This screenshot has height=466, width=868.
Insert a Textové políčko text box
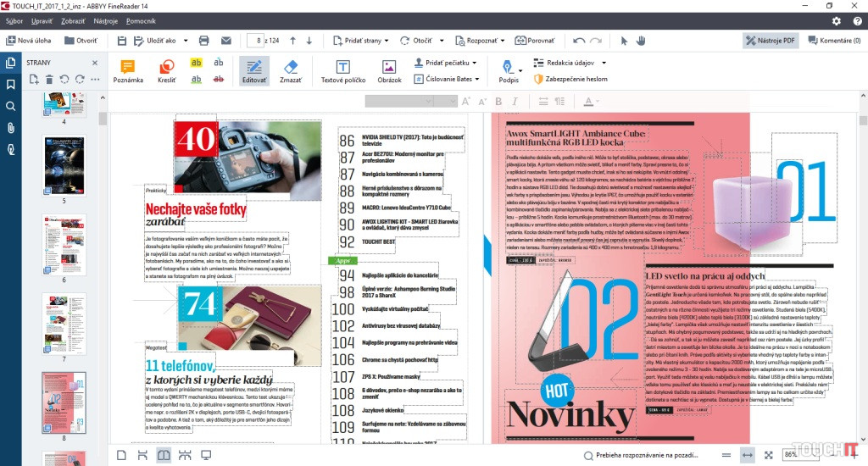(342, 71)
